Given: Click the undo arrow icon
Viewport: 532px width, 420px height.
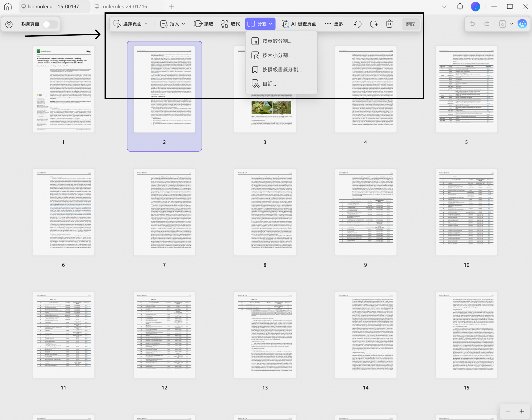Looking at the screenshot, I should [472, 24].
